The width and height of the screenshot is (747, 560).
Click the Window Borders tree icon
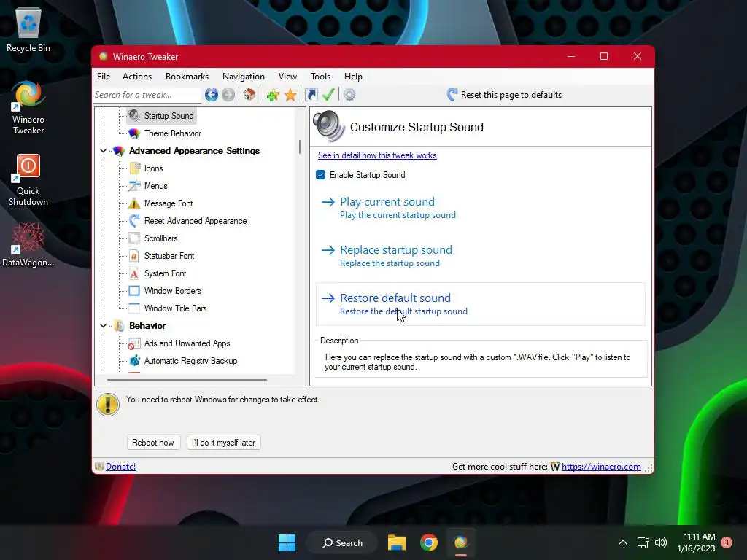(x=134, y=290)
